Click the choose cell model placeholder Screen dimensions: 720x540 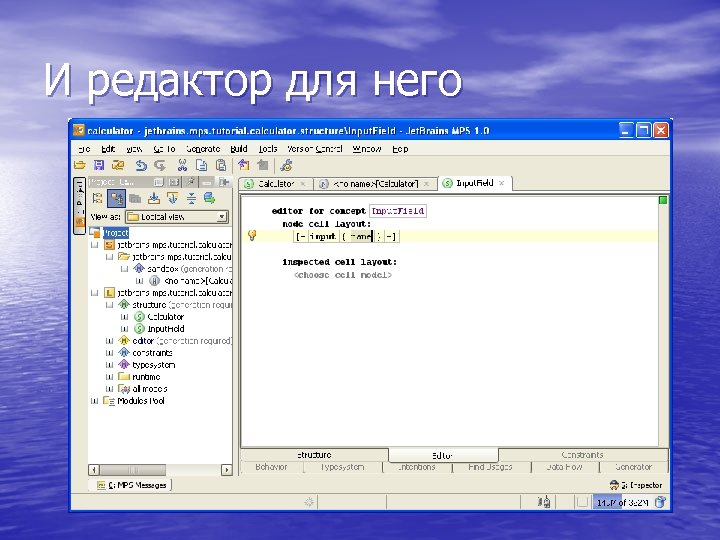click(x=343, y=275)
